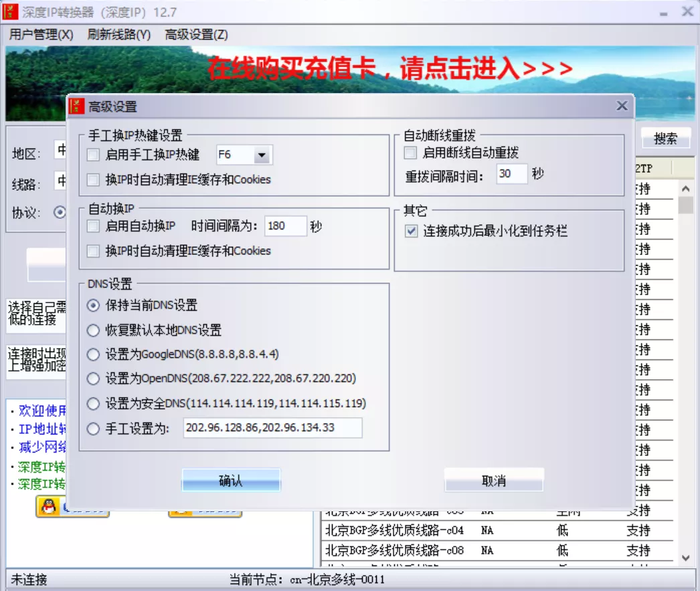Open the 用户管理(X) user management menu
The width and height of the screenshot is (700, 591).
pyautogui.click(x=41, y=34)
